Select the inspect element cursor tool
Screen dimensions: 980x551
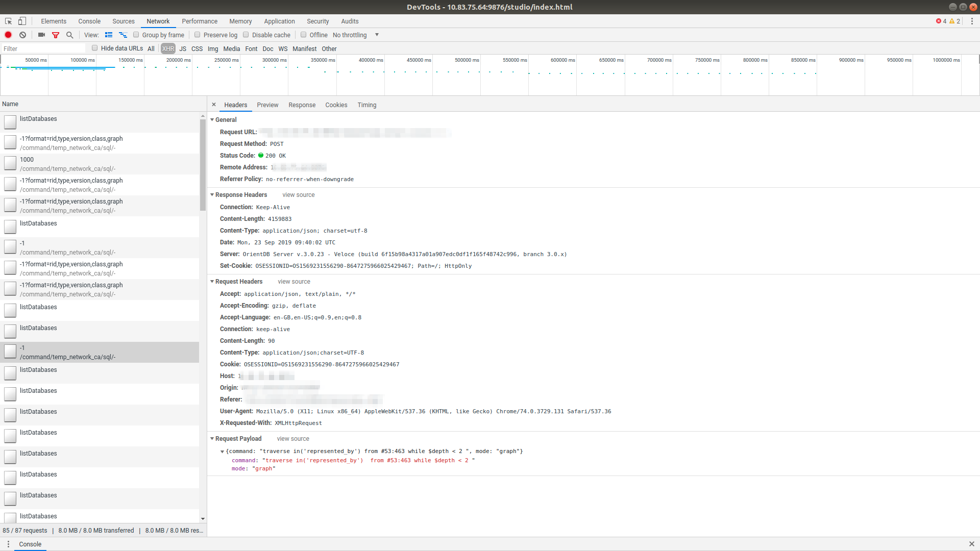8,21
